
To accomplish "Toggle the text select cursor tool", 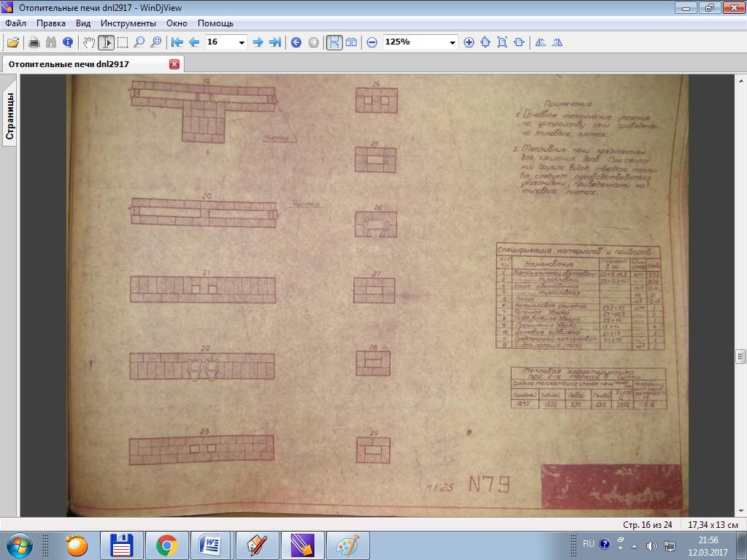I will 106,42.
